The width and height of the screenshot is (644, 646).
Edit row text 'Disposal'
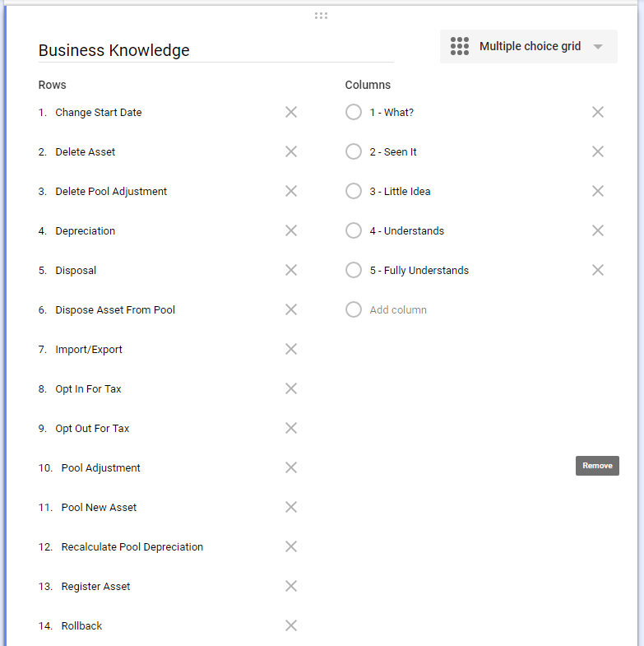[x=76, y=271]
